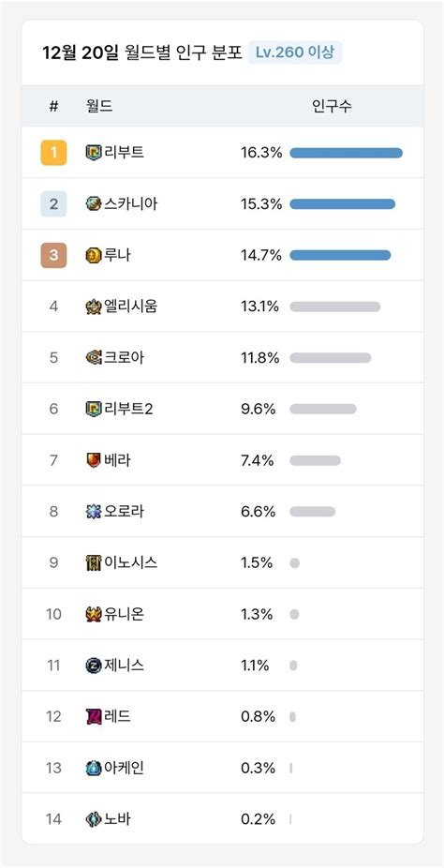This screenshot has height=868, width=444.
Task: Click the gold rank 1 badge
Action: coord(53,153)
